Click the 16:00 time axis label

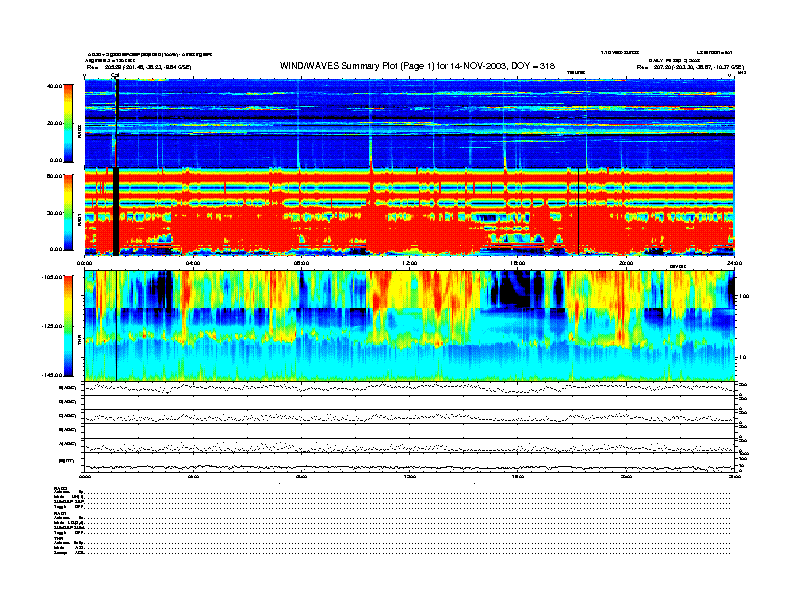(518, 263)
